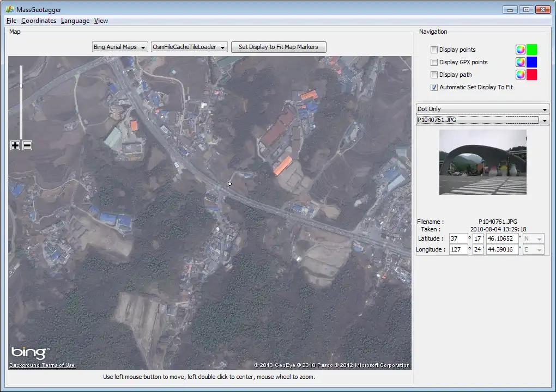The width and height of the screenshot is (556, 392).
Task: Open color picker for Display GPX points
Action: click(x=521, y=62)
